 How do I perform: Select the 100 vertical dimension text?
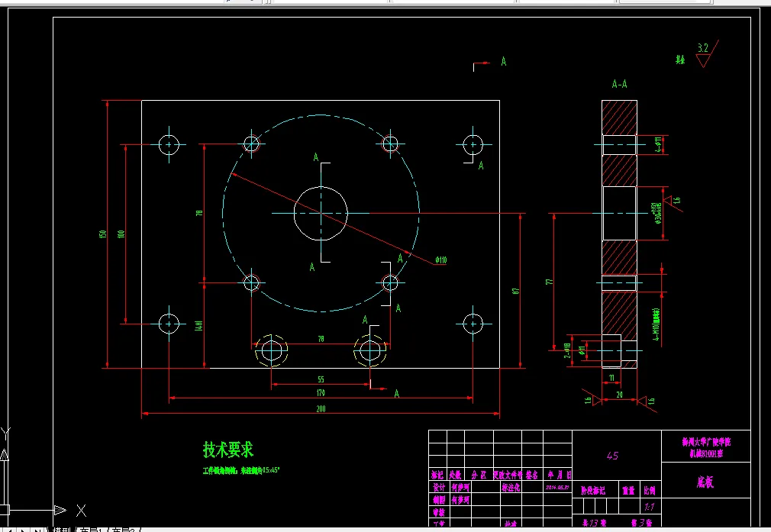coord(121,234)
